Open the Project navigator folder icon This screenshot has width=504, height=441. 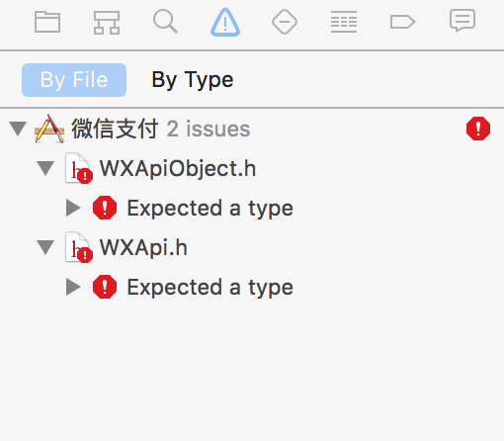(x=47, y=22)
